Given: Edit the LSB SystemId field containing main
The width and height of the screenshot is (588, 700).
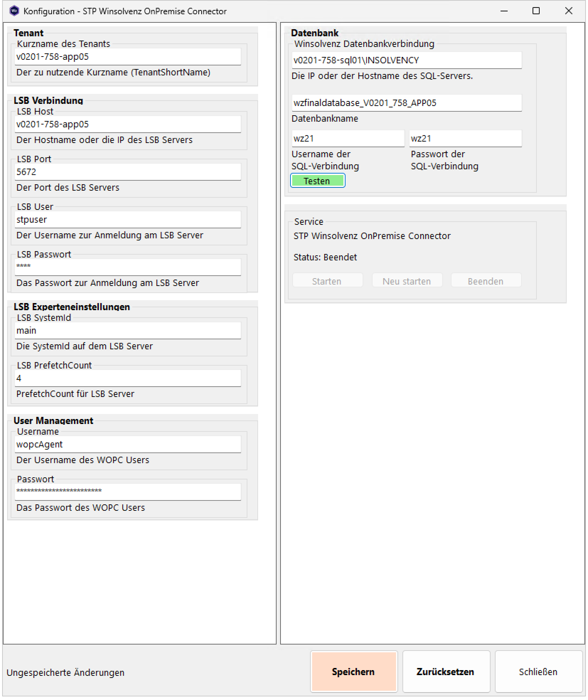Looking at the screenshot, I should tap(128, 330).
